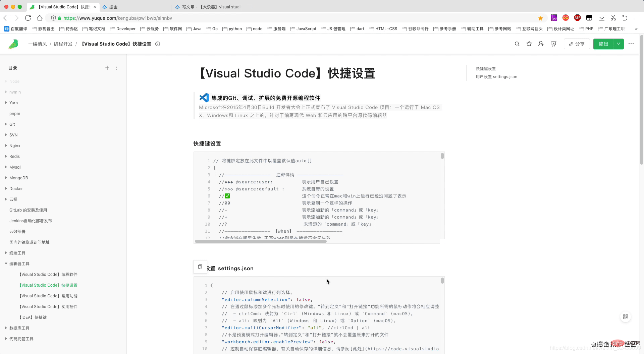Open the browser downloads icon
This screenshot has height=354, width=644.
(601, 18)
